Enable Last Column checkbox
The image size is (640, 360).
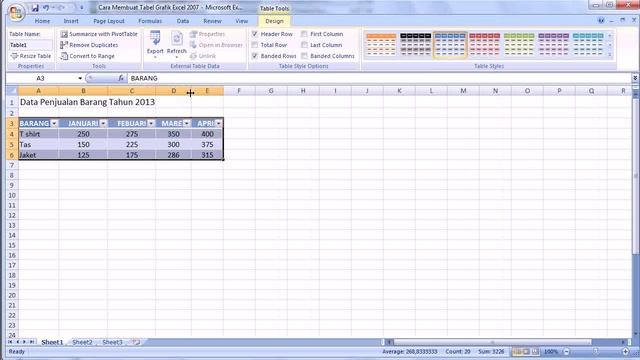click(304, 45)
